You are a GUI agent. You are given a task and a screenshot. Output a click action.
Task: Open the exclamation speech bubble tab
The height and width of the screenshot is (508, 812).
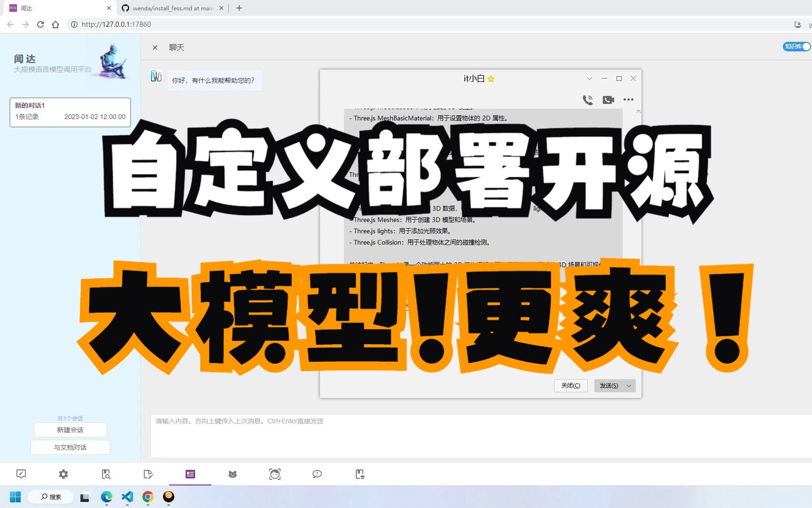(x=317, y=474)
